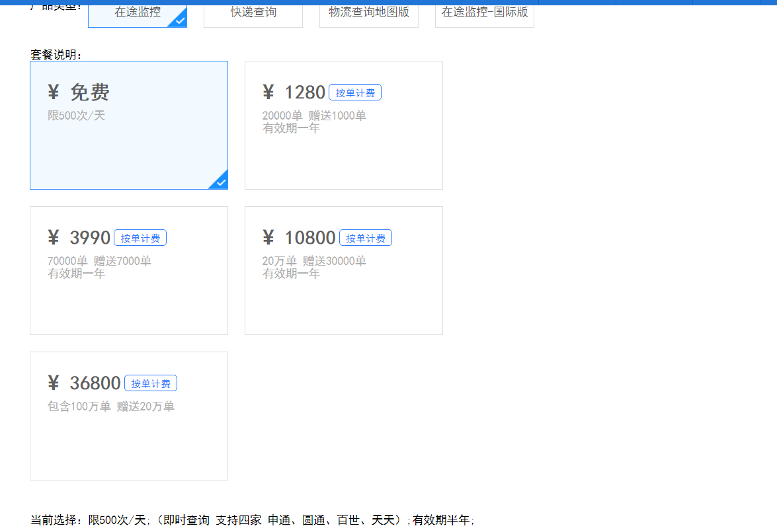Viewport: 777px width, 532px height.
Task: Click the ¥ symbol on the 36800 card
Action: pos(53,383)
